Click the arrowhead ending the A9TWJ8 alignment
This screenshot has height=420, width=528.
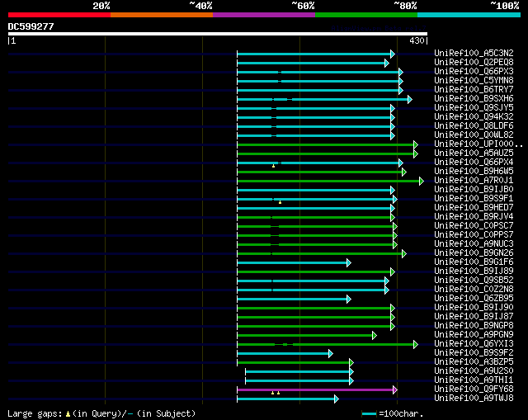coord(337,399)
